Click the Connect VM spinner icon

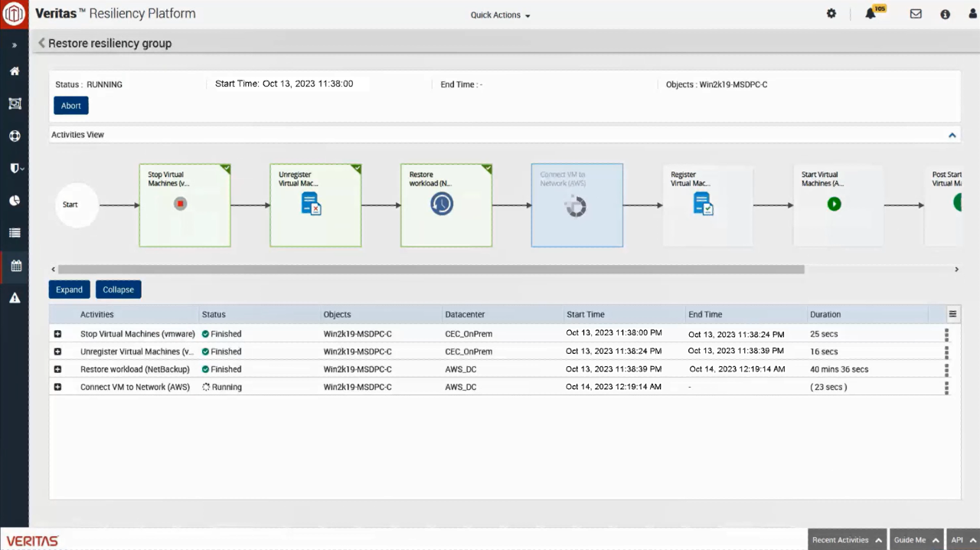(575, 206)
